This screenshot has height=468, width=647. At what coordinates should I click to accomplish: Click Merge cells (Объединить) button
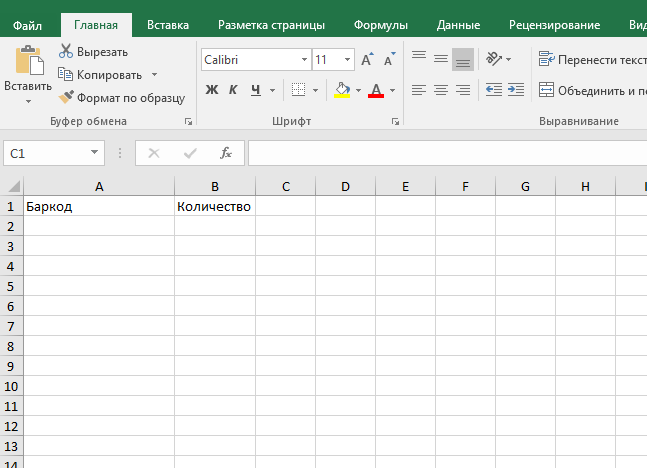592,90
